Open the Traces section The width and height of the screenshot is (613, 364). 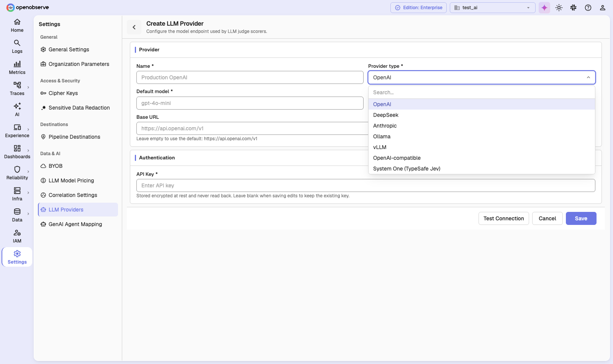pyautogui.click(x=17, y=89)
